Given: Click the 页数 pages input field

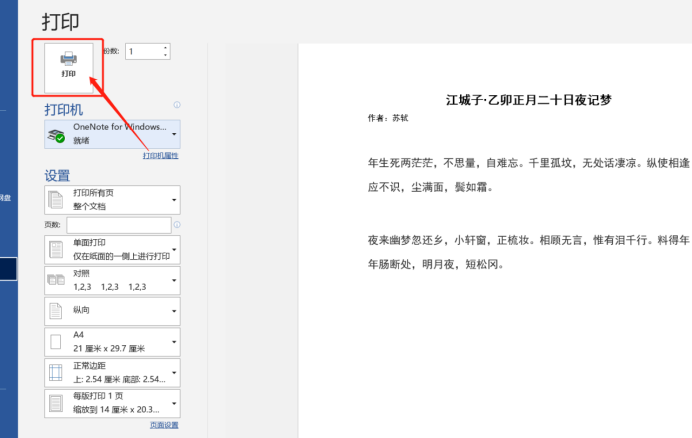Looking at the screenshot, I should [119, 225].
